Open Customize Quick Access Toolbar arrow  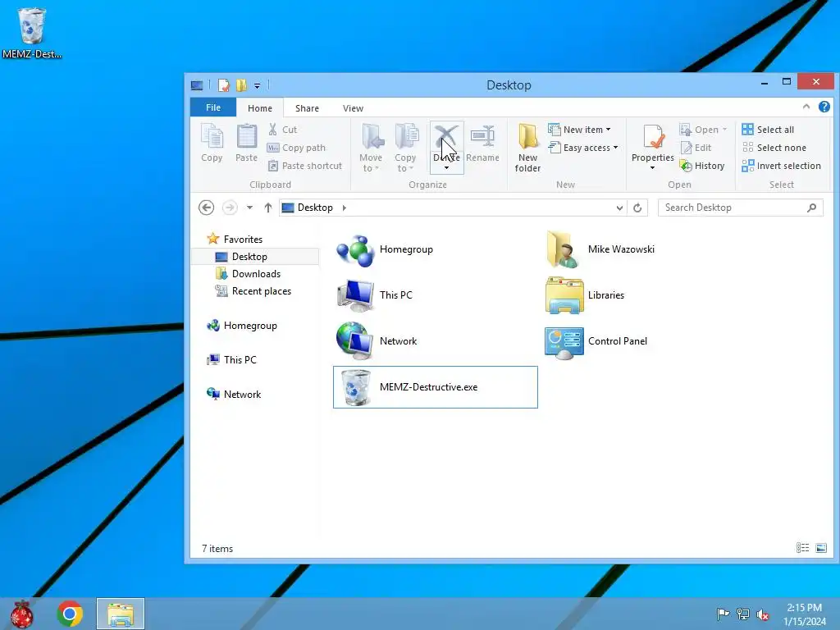[257, 85]
